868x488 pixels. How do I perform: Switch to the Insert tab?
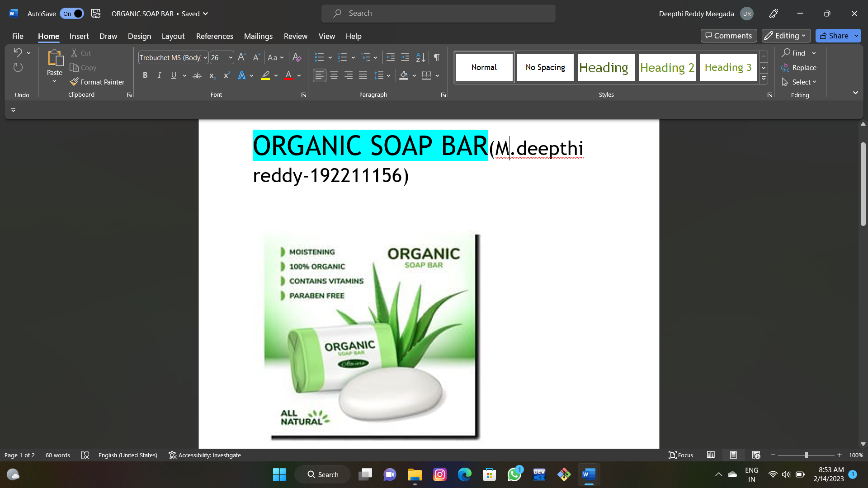[x=79, y=36]
